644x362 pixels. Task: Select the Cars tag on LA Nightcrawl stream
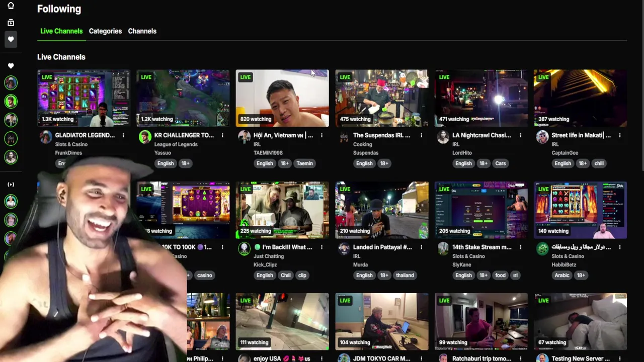pos(500,163)
